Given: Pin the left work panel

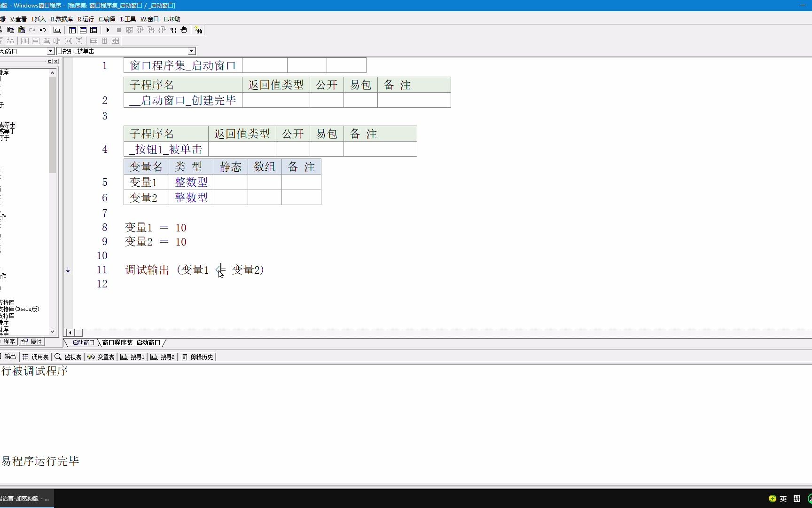Looking at the screenshot, I should [x=50, y=61].
